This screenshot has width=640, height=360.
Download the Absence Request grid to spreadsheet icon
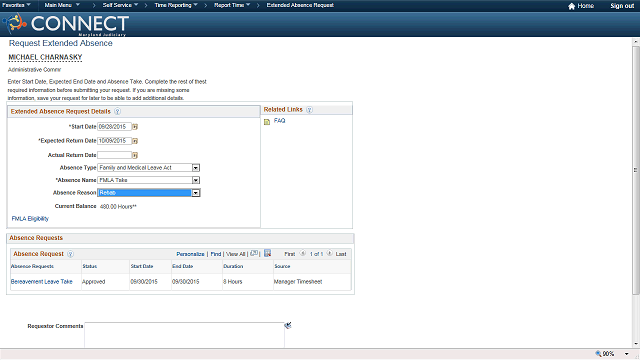point(267,253)
